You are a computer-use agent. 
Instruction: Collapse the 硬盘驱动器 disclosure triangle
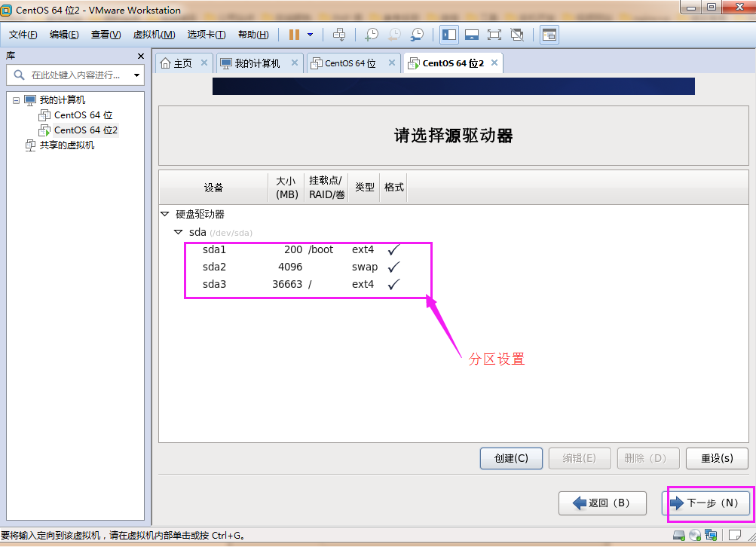[x=165, y=214]
